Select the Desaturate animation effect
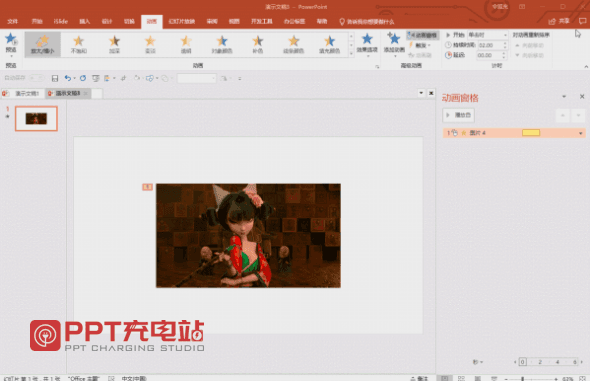The image size is (590, 381). (x=79, y=44)
